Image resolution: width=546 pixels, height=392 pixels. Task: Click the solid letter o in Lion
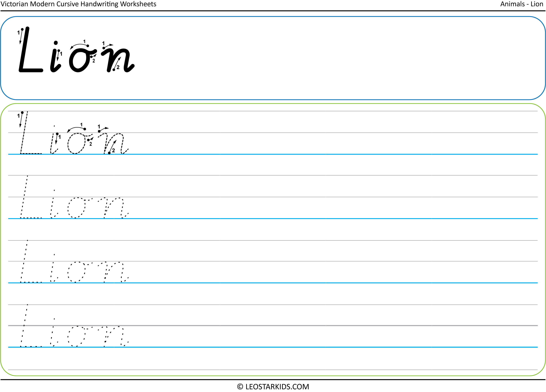click(83, 60)
